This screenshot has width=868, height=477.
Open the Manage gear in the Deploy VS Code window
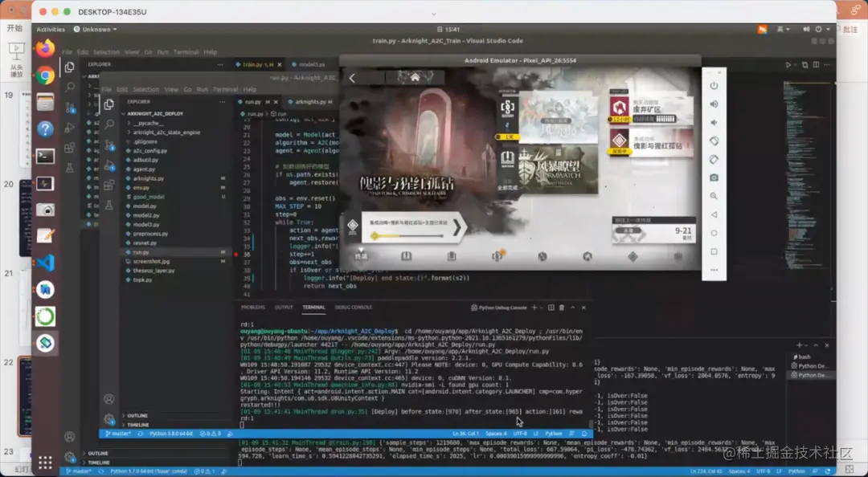pyautogui.click(x=109, y=419)
